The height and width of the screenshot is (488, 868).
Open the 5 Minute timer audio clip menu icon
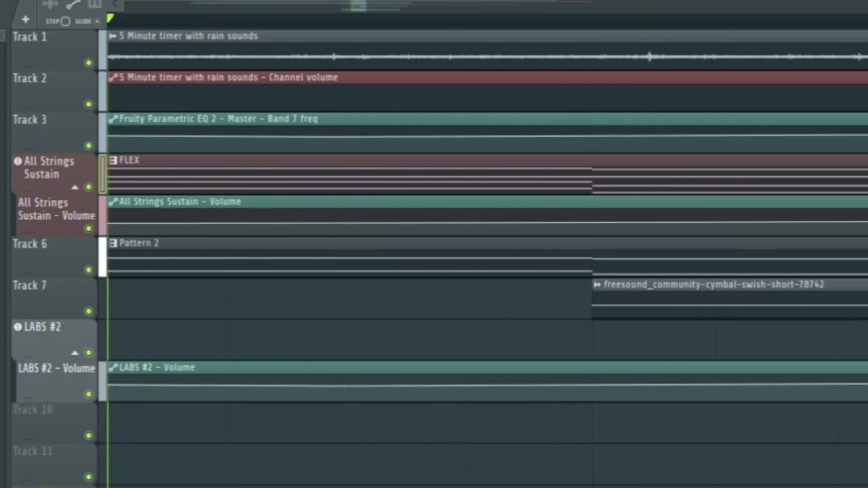pos(113,36)
